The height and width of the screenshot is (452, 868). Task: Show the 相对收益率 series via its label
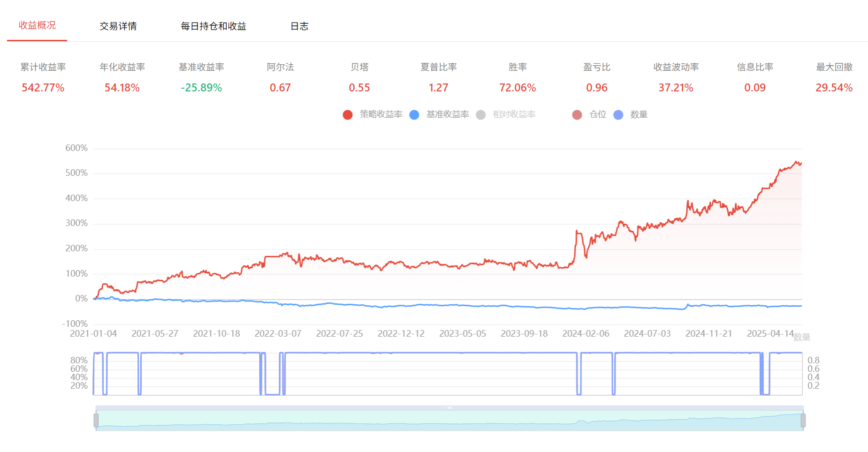[x=514, y=114]
